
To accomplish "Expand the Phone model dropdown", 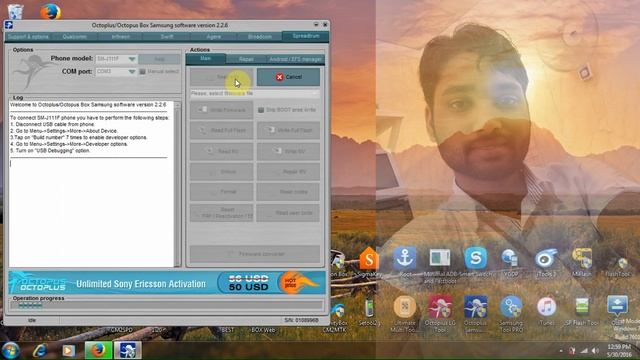I will 131,59.
